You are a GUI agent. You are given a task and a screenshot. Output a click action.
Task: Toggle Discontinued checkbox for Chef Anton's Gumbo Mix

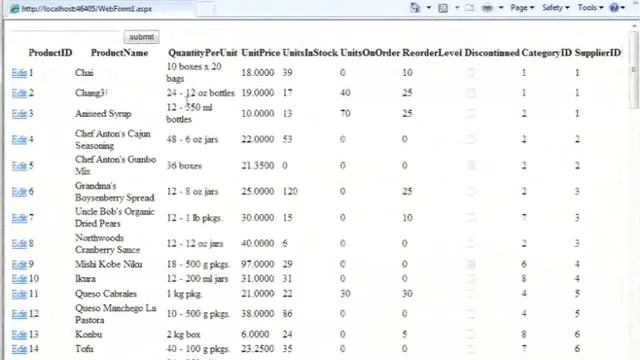(x=471, y=166)
